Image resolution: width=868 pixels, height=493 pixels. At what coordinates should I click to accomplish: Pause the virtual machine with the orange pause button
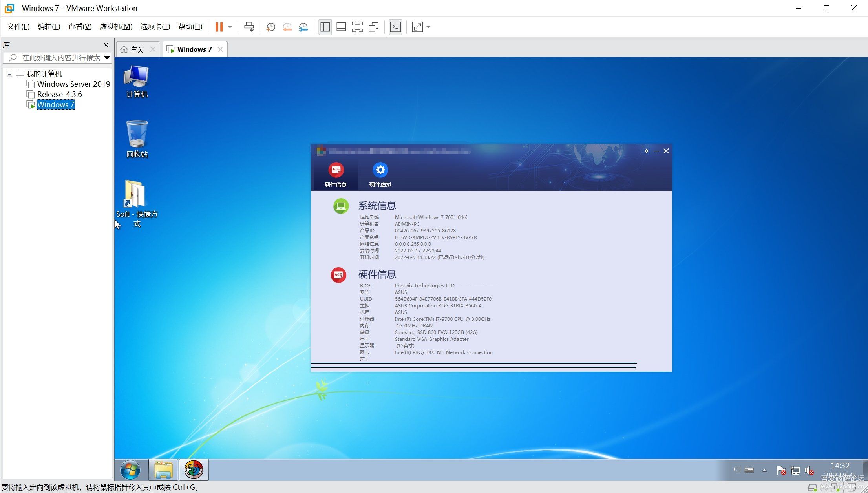point(219,27)
